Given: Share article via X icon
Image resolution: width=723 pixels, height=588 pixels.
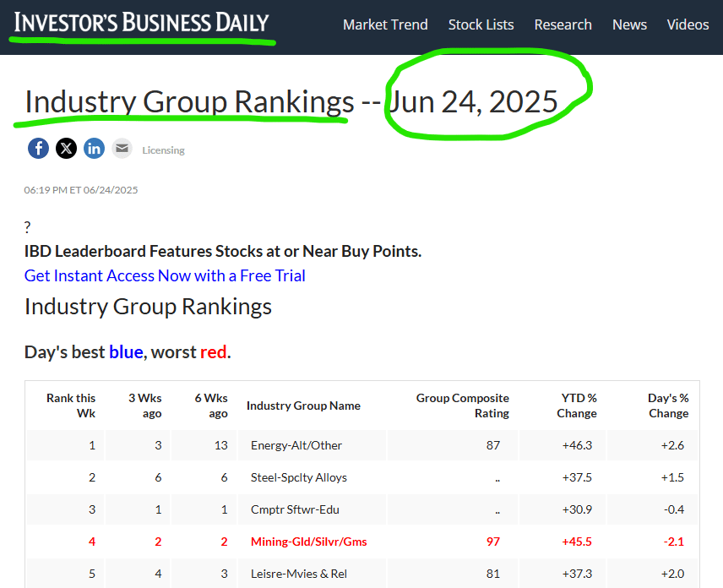Looking at the screenshot, I should tap(67, 149).
